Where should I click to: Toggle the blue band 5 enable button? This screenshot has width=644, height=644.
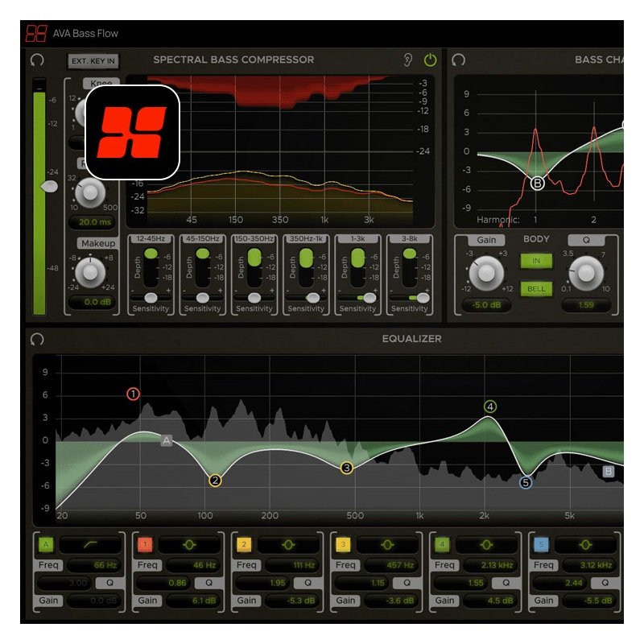541,545
